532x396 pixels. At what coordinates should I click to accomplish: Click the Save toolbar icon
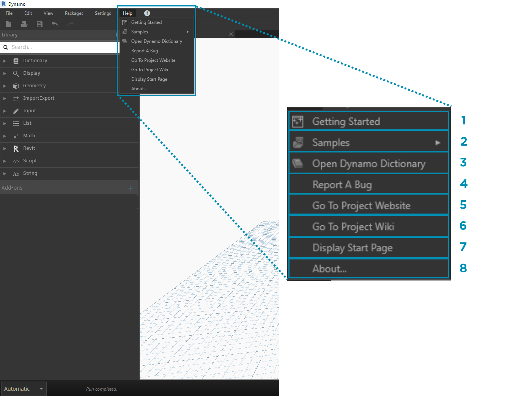(x=39, y=24)
